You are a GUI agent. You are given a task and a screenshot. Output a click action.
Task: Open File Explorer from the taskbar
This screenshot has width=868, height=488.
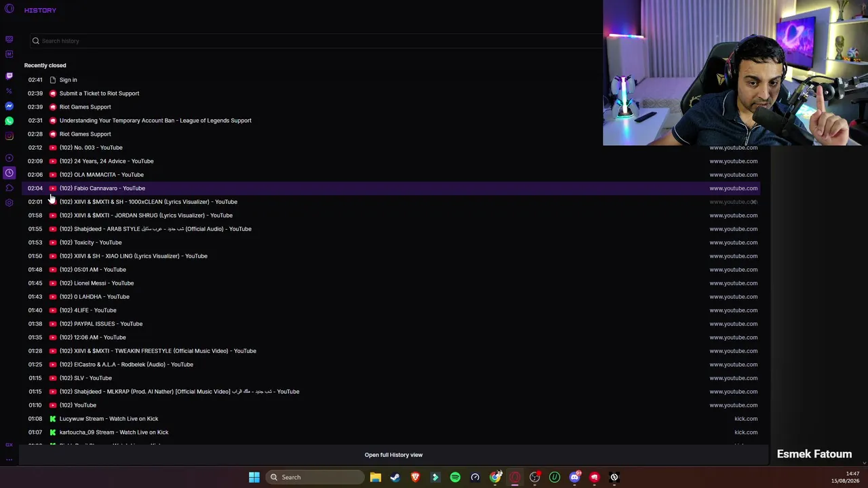376,477
